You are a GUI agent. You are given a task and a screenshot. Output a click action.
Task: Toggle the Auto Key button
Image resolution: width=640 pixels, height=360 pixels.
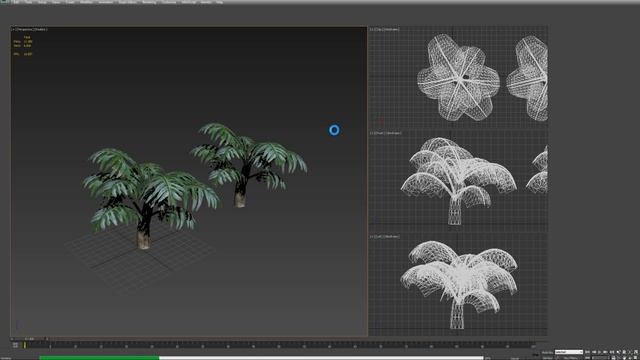(547, 352)
